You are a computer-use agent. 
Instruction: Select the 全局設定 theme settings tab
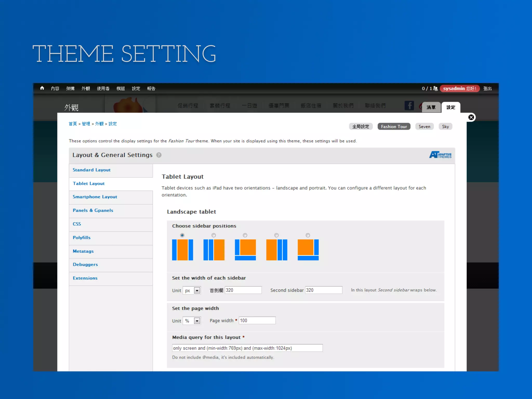pyautogui.click(x=361, y=127)
